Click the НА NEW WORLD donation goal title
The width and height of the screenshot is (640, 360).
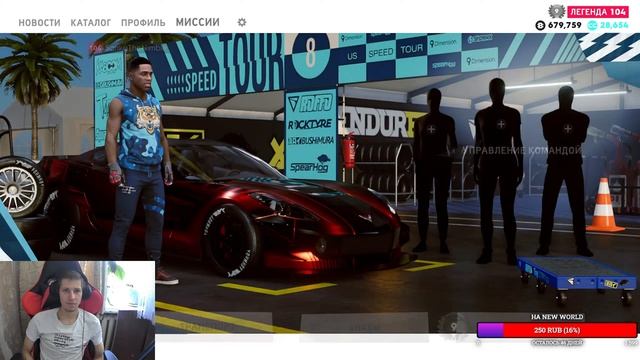tap(557, 317)
